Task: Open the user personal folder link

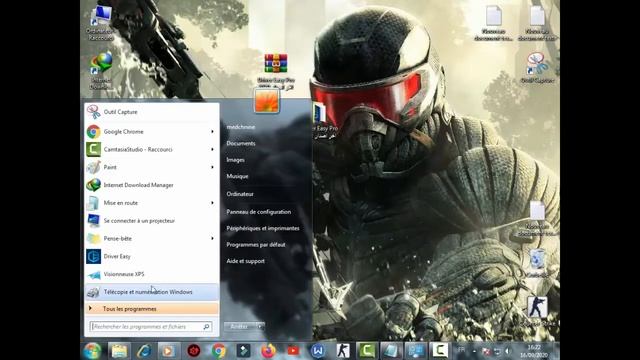Action: click(241, 127)
